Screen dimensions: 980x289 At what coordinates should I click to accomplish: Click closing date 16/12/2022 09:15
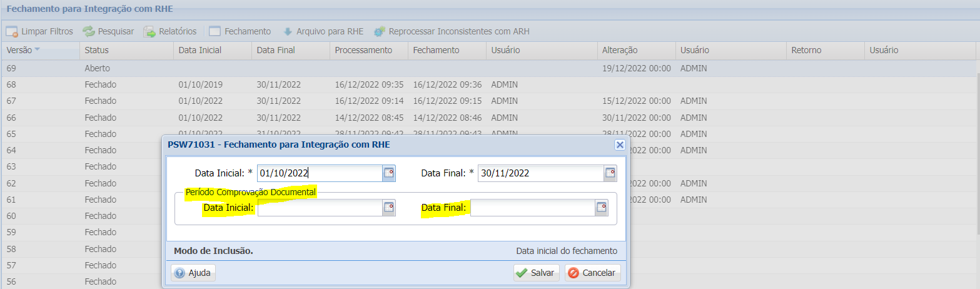tap(447, 101)
